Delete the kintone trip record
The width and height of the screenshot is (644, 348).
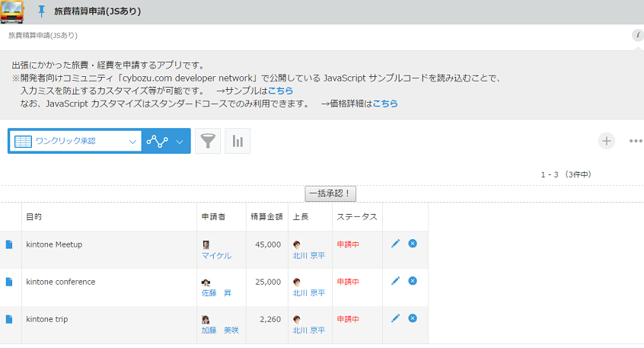[x=413, y=318]
